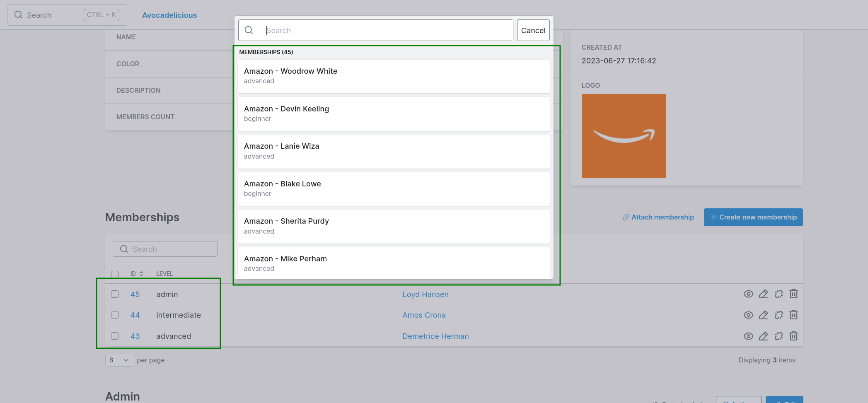868x403 pixels.
Task: Click the Create new membership button
Action: 753,217
